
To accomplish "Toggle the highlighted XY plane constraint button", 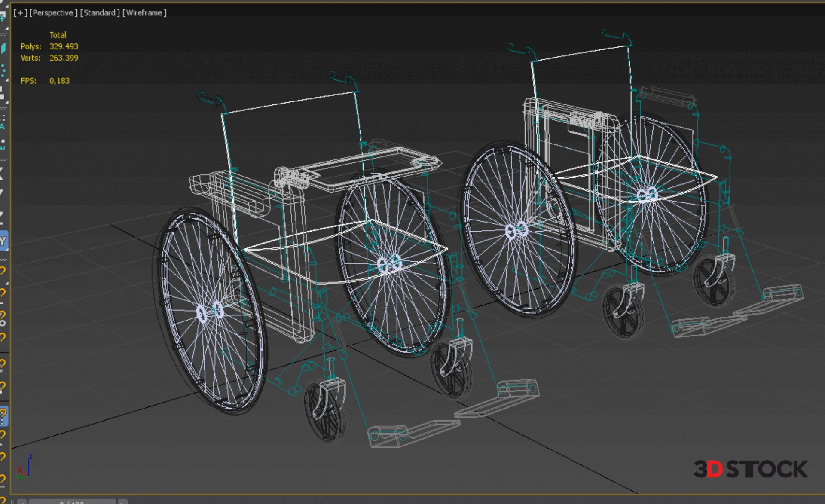I will coord(3,241).
